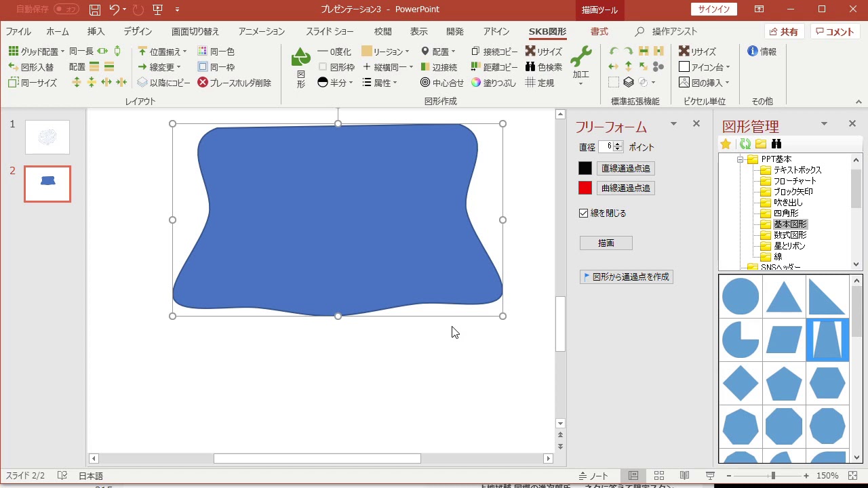Toggle the 自動保存 autosave switch

coord(66,9)
